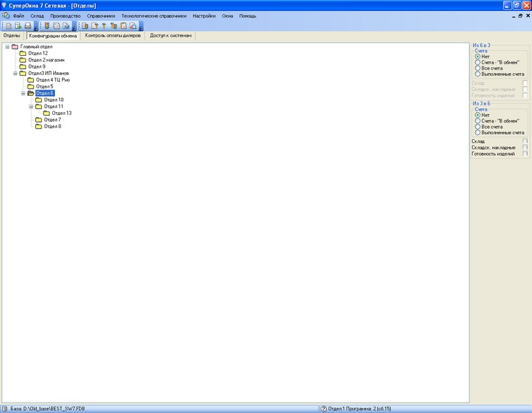Enable active Готовность изделий checkbox in Из 3 в 6
The height and width of the screenshot is (413, 532).
click(x=525, y=153)
